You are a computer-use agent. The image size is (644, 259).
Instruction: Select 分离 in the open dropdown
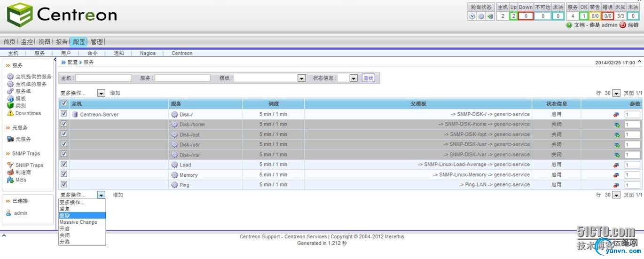pyautogui.click(x=82, y=242)
